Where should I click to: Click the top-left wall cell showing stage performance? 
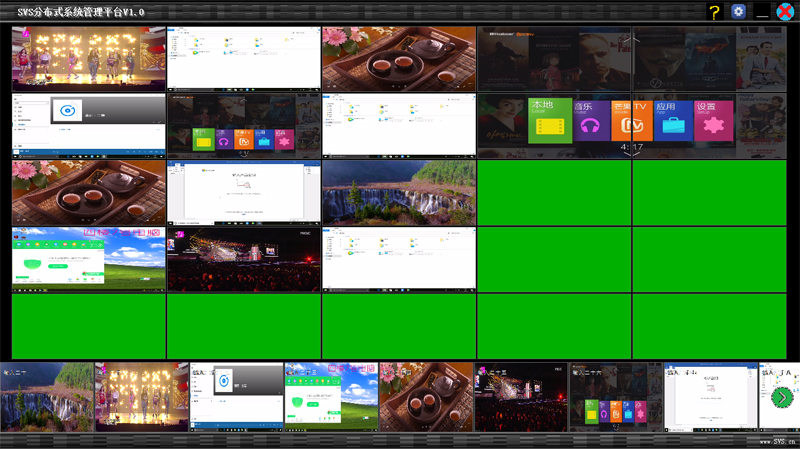89,59
